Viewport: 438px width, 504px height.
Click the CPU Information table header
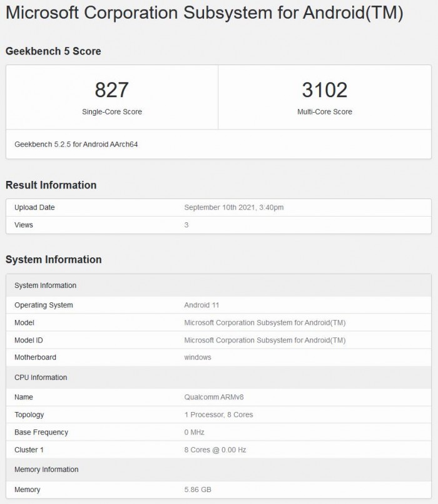click(41, 378)
